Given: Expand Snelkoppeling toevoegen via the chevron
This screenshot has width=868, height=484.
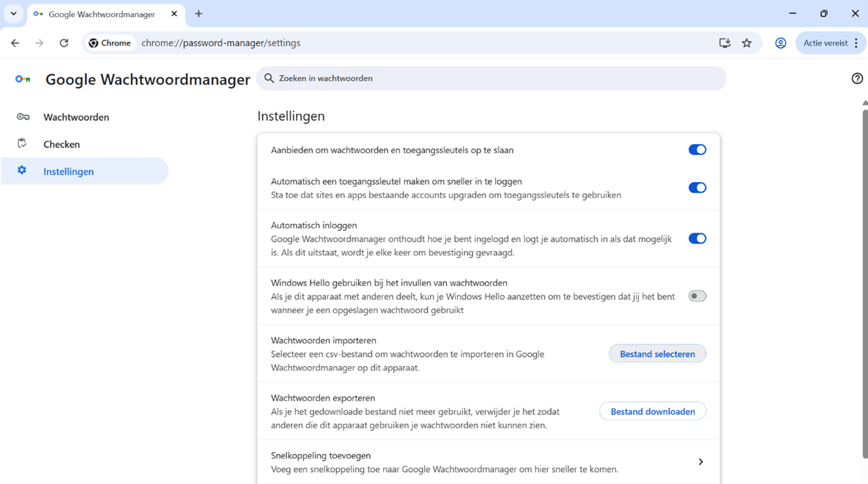Looking at the screenshot, I should (701, 462).
